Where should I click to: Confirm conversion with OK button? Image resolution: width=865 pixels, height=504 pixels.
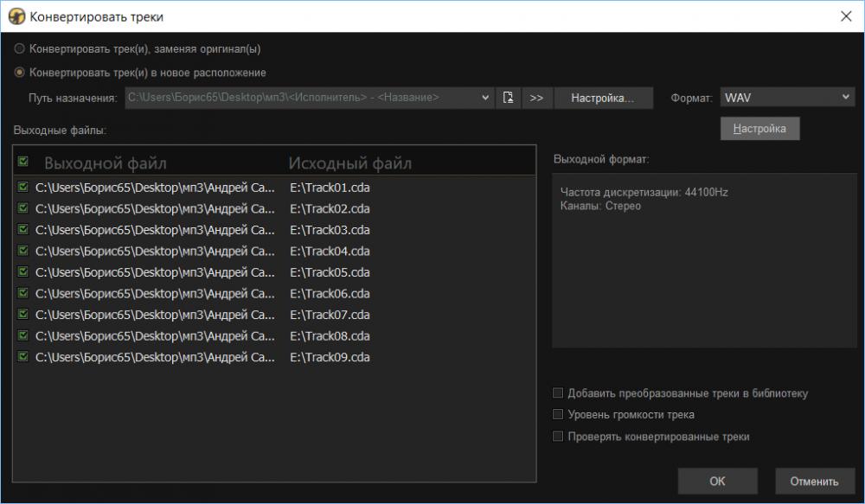click(717, 481)
